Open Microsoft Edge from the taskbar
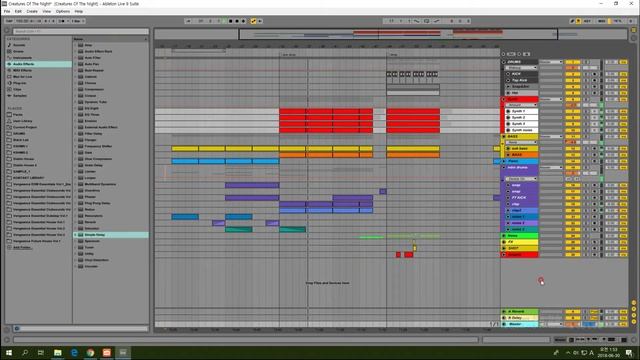The image size is (640, 360). point(74,352)
